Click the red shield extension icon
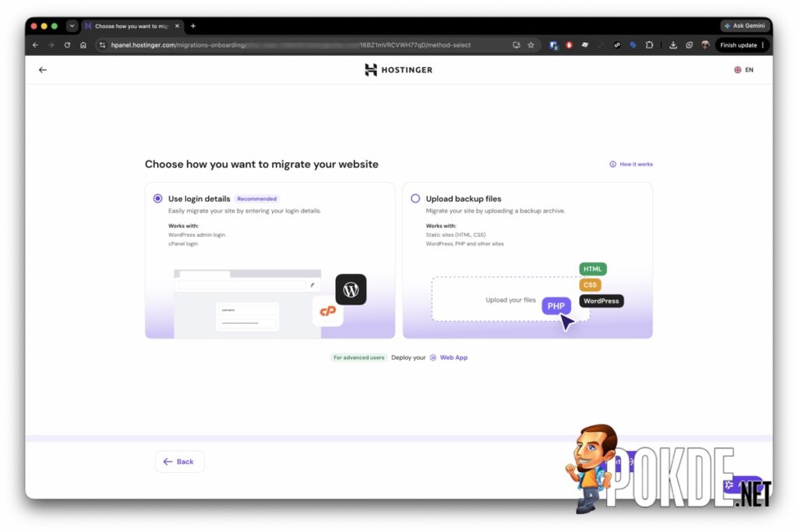The height and width of the screenshot is (532, 798). pyautogui.click(x=569, y=45)
